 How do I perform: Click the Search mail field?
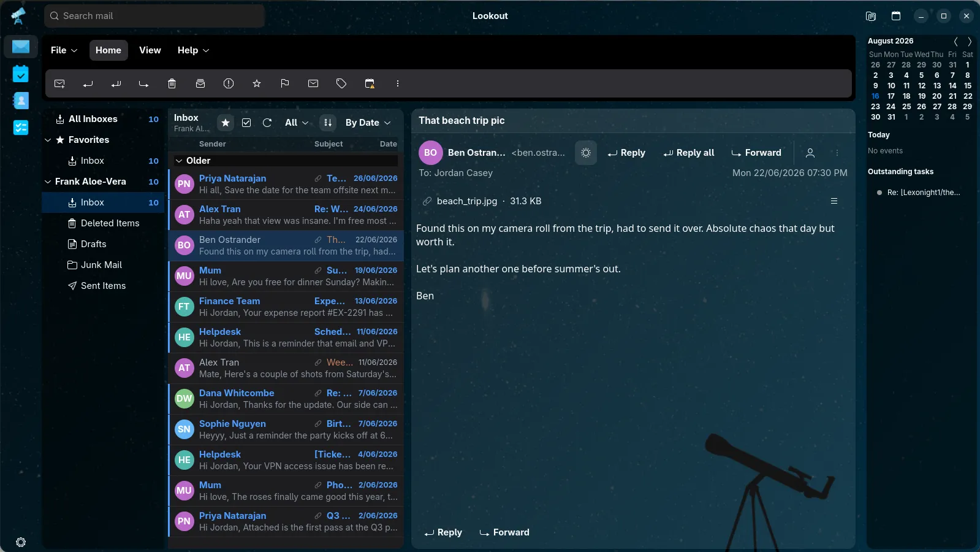[x=154, y=16]
